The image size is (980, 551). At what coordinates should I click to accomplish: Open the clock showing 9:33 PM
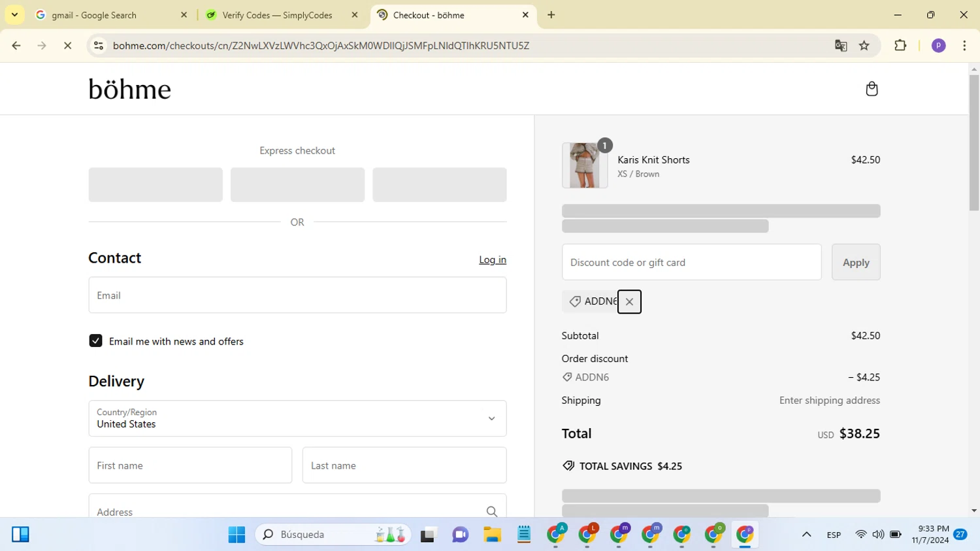930,535
